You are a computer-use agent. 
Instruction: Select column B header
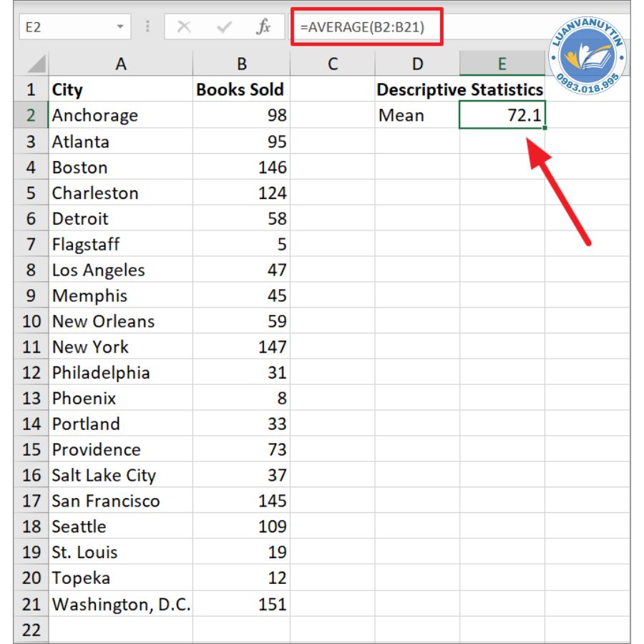(x=241, y=64)
